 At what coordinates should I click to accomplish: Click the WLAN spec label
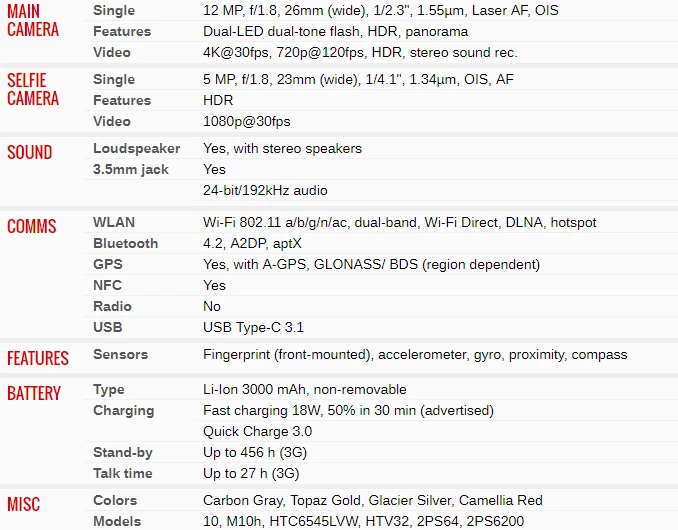tap(114, 222)
